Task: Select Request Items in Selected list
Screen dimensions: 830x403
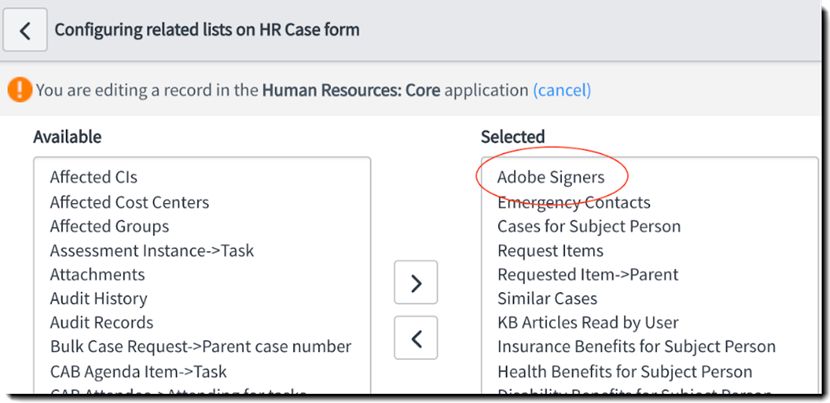Action: coord(550,250)
